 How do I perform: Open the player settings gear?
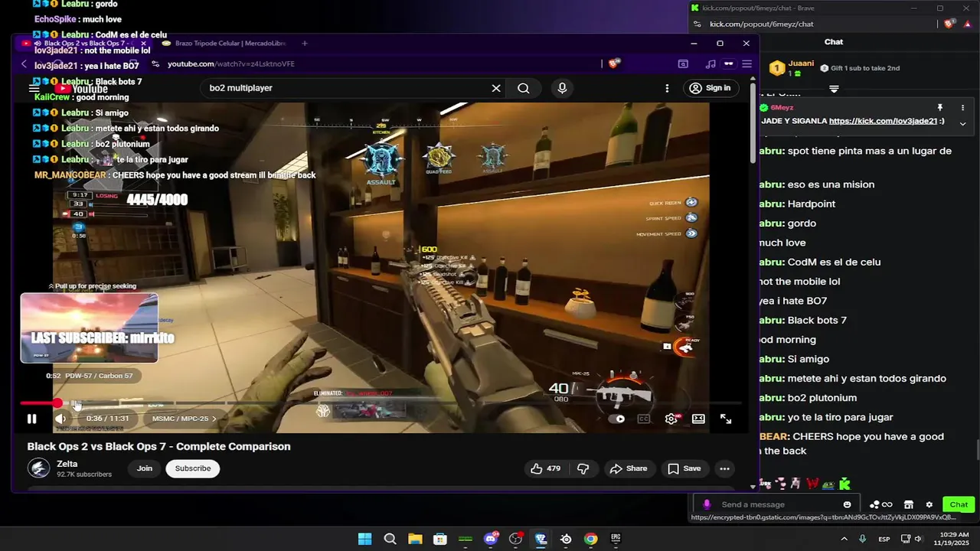click(671, 419)
